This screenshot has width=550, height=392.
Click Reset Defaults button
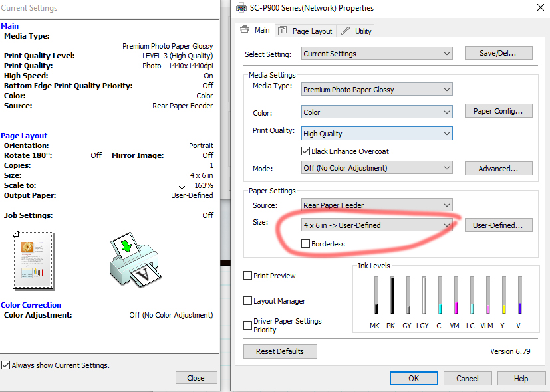(280, 351)
